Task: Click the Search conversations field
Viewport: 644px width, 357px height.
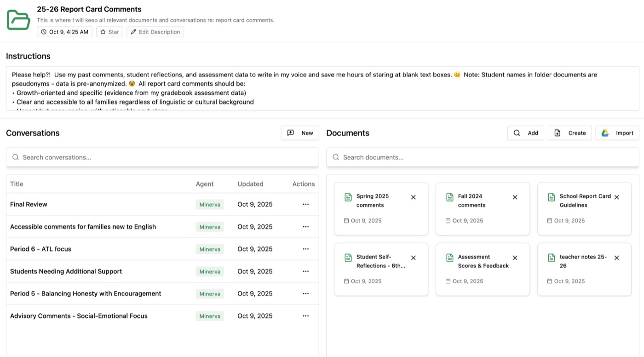Action: pyautogui.click(x=162, y=157)
